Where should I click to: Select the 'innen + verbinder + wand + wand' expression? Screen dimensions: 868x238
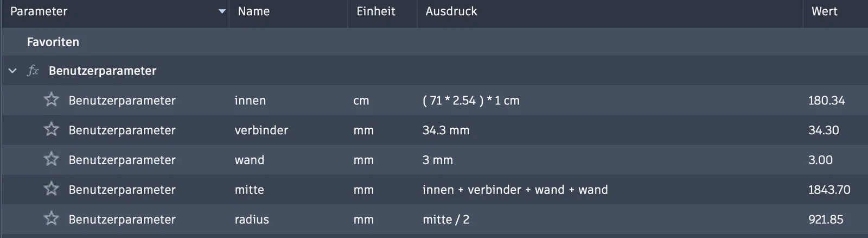(515, 190)
